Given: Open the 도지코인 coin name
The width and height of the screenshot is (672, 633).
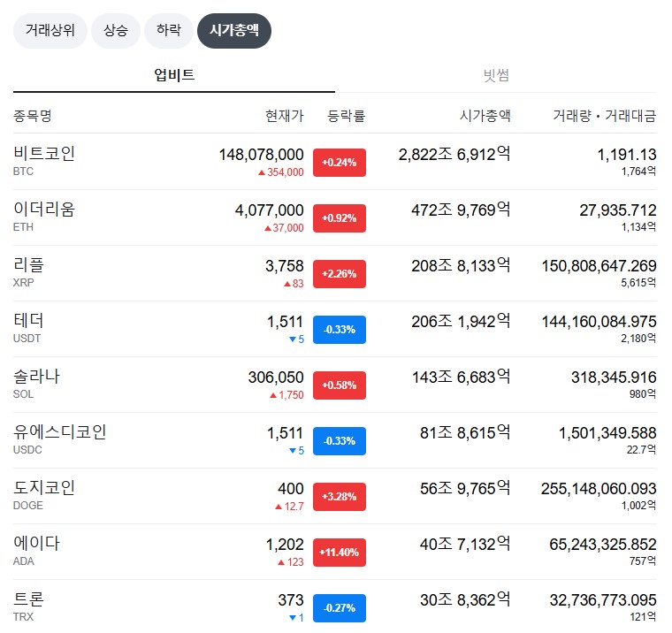Looking at the screenshot, I should click(44, 488).
